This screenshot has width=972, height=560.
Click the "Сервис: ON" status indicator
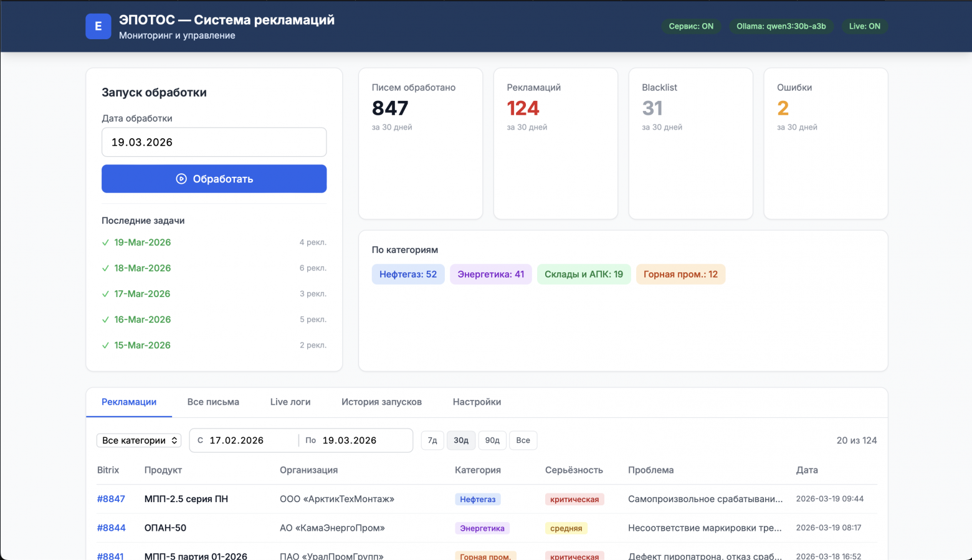691,26
